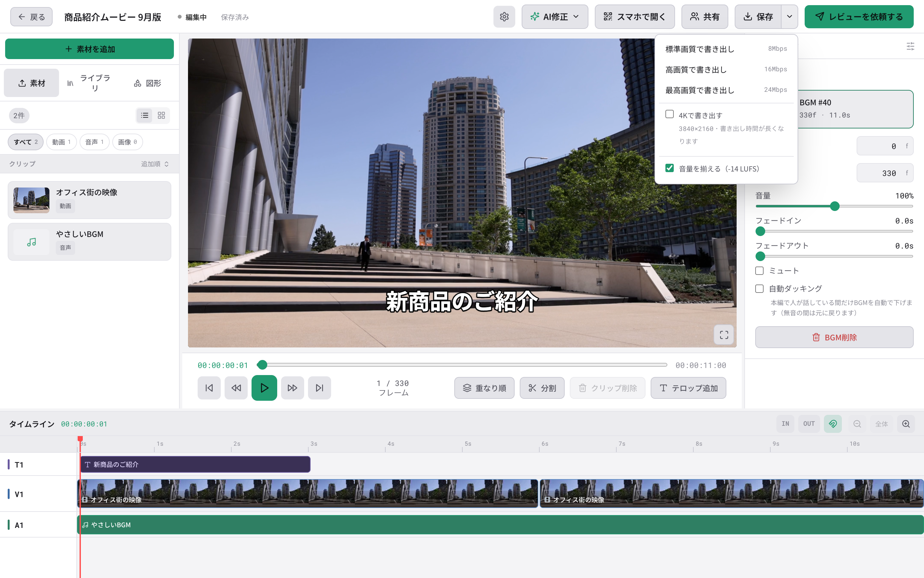Viewport: 924px width, 578px height.
Task: Open the settings gear in the header
Action: (x=504, y=17)
